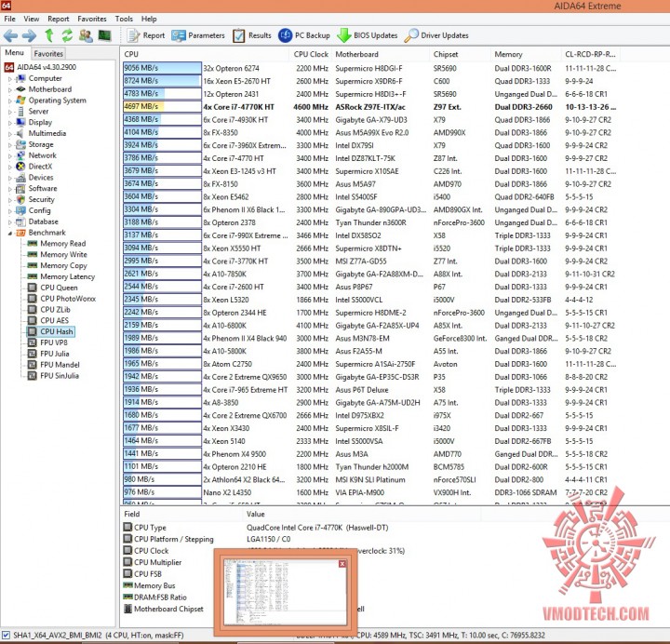Click the green monitor icon in toolbar
Image resolution: width=670 pixels, height=644 pixels.
tap(104, 35)
